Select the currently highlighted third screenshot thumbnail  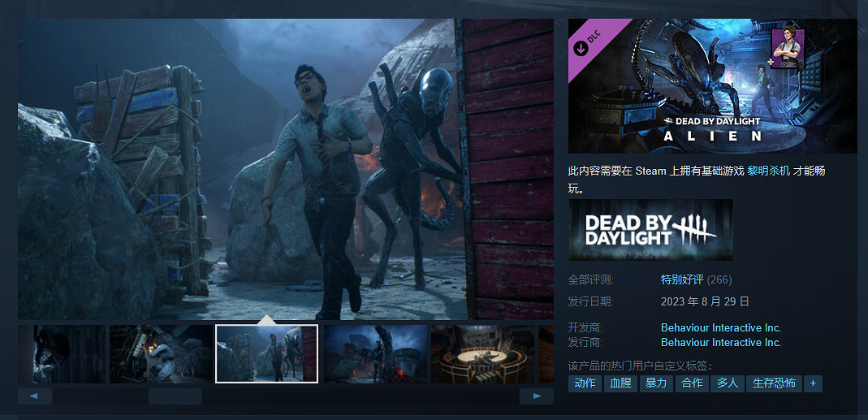click(x=266, y=354)
